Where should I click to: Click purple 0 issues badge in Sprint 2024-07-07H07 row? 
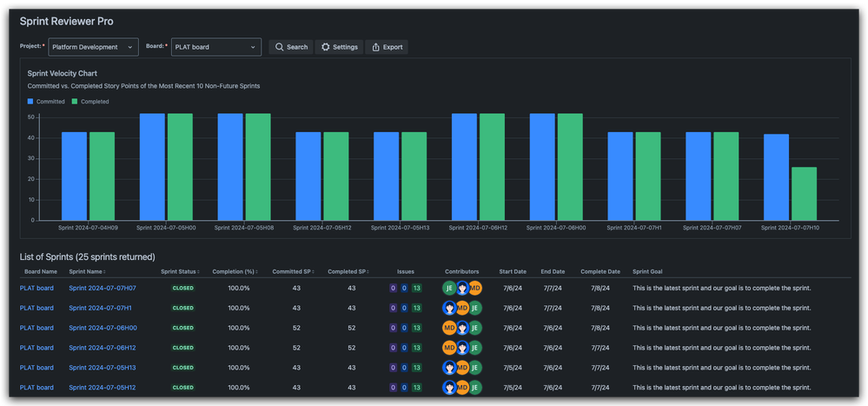click(x=393, y=288)
